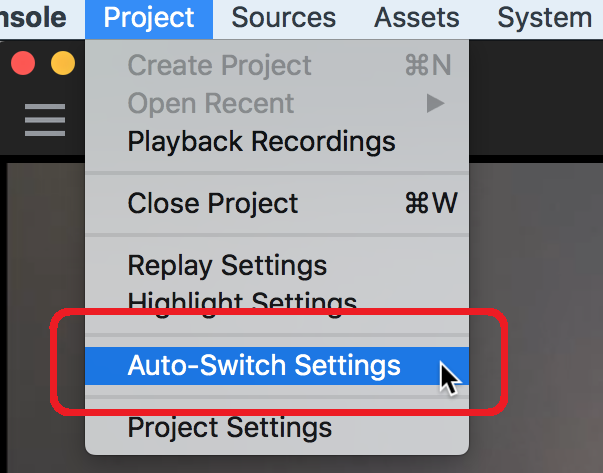
Task: Select Close Project in the menu
Action: tap(277, 203)
